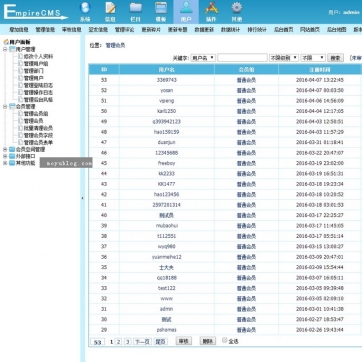The image size is (362, 362).
Task: Collapse the 用户管理 tree node
Action: click(5, 49)
